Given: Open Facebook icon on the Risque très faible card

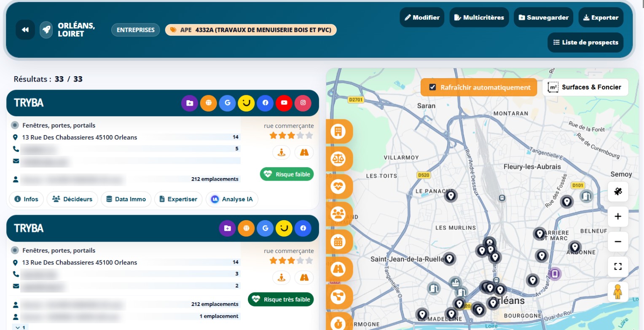Looking at the screenshot, I should click(303, 228).
